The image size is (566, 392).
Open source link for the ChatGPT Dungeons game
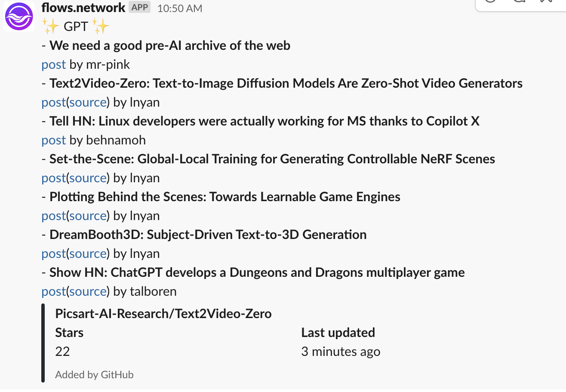coord(88,291)
